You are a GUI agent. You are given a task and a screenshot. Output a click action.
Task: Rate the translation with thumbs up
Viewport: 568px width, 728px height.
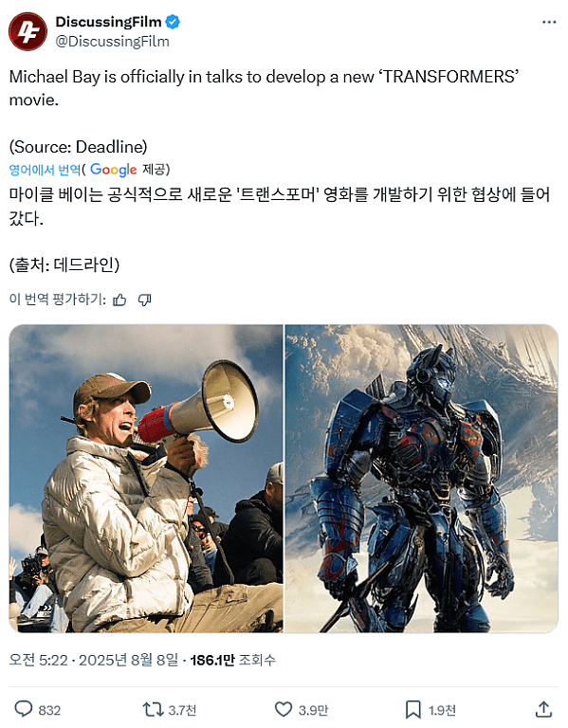(119, 300)
